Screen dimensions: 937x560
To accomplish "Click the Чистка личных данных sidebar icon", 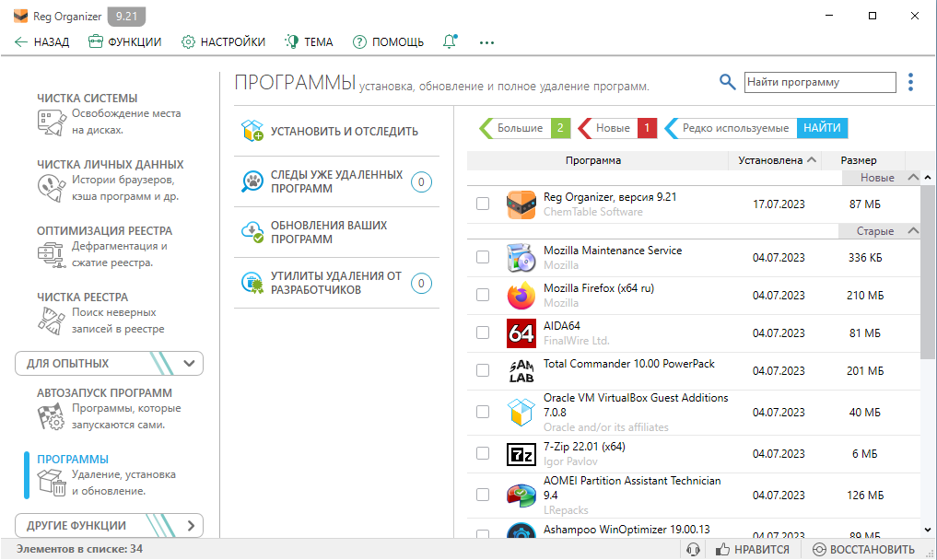I will click(x=52, y=188).
